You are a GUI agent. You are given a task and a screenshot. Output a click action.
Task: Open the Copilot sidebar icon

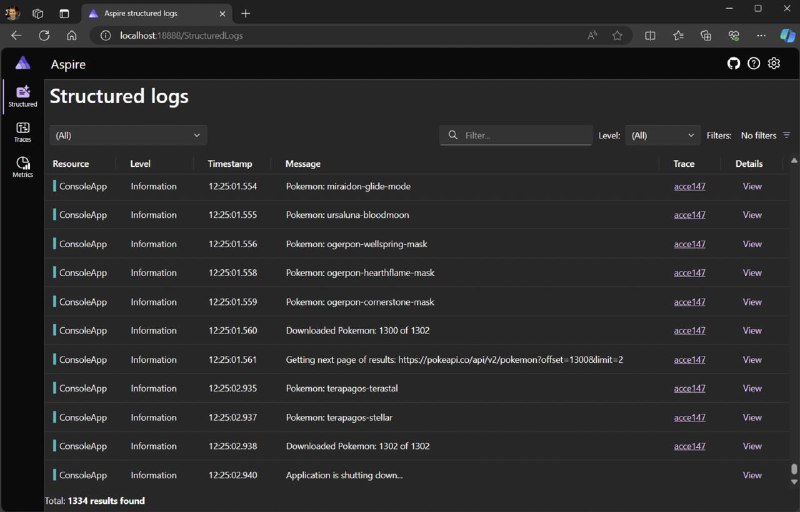point(787,36)
